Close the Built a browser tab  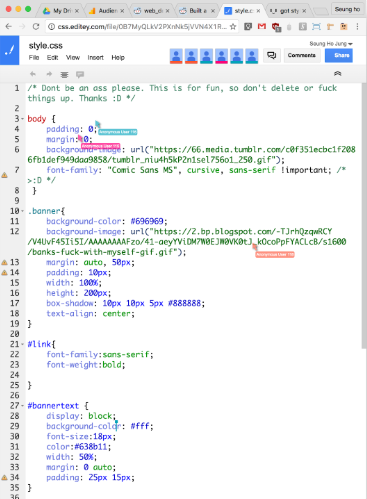(213, 11)
